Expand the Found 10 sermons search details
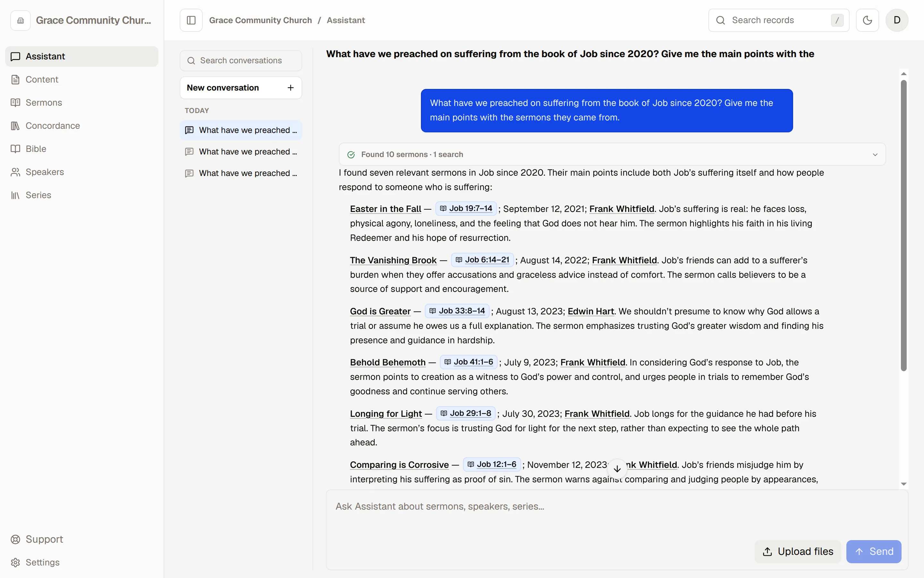The width and height of the screenshot is (924, 578). click(x=612, y=154)
